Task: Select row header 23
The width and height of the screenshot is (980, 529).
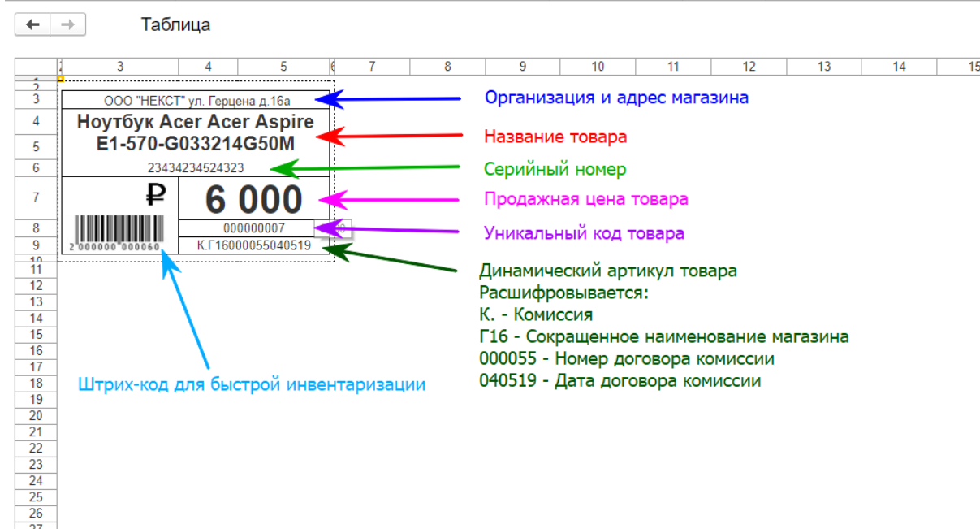Action: (x=37, y=464)
